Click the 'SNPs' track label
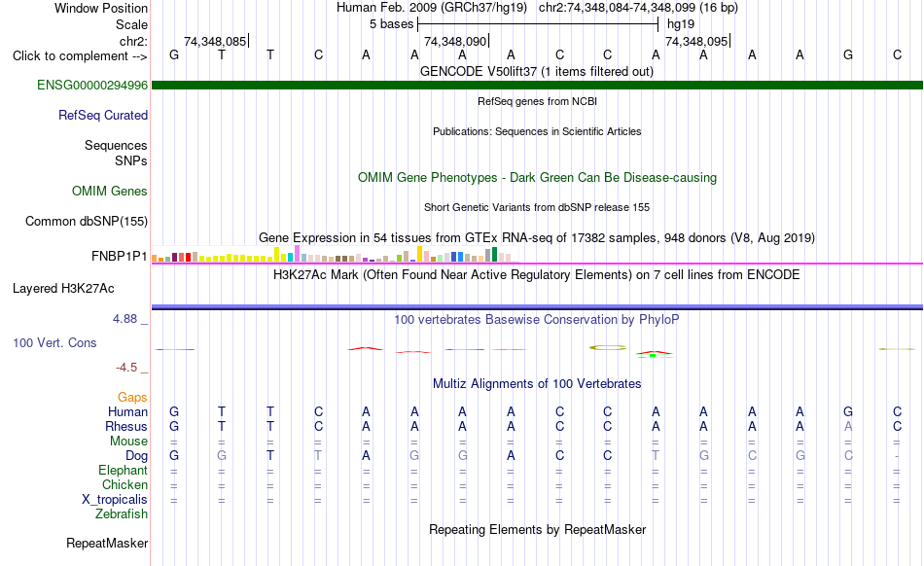 point(131,160)
